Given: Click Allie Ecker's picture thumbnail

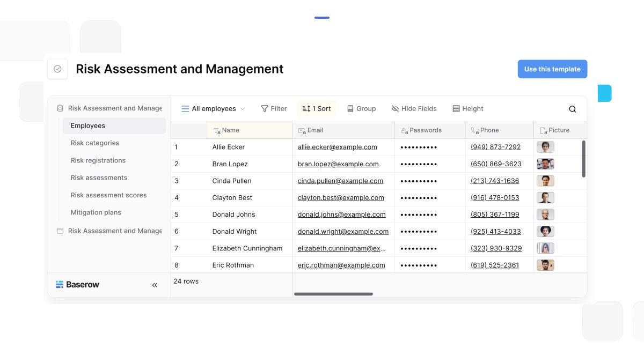Looking at the screenshot, I should (x=545, y=147).
